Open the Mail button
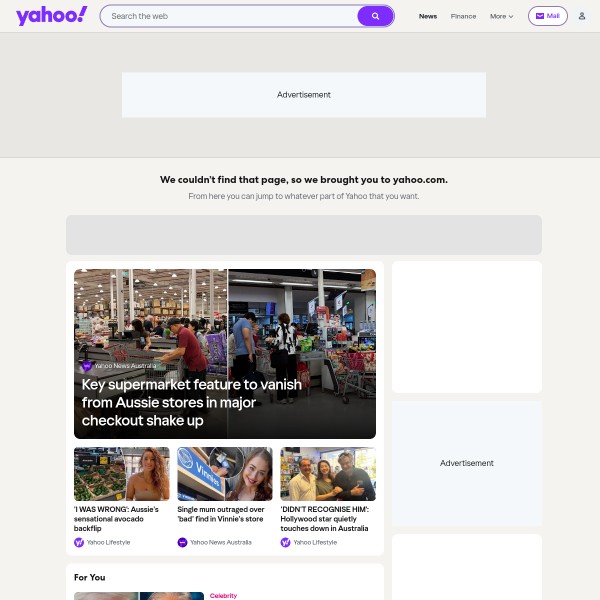The image size is (600, 600). click(548, 16)
